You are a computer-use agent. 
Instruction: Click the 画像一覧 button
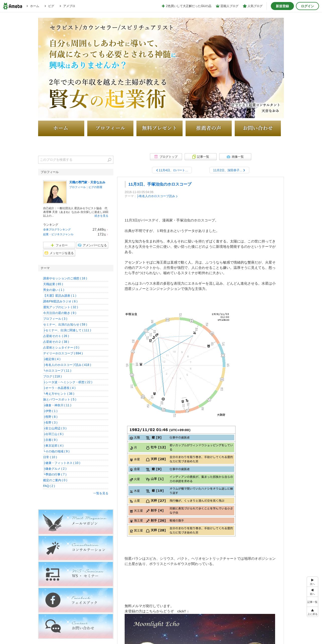pyautogui.click(x=235, y=157)
